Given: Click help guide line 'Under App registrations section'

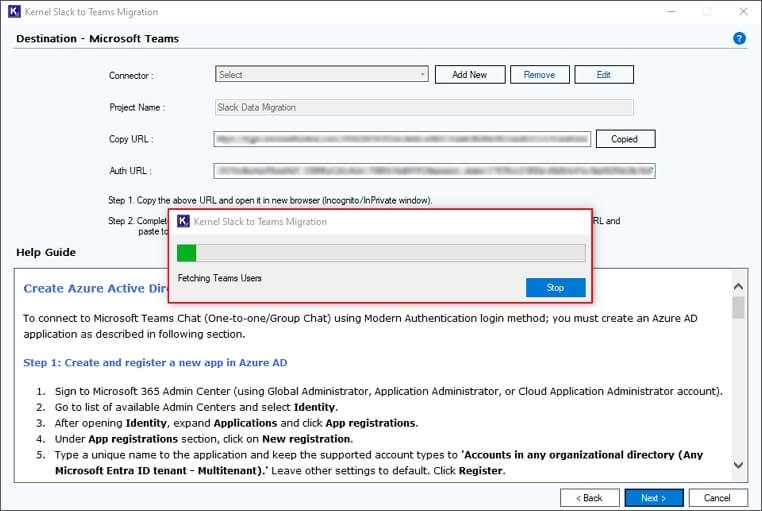Looking at the screenshot, I should [204, 439].
